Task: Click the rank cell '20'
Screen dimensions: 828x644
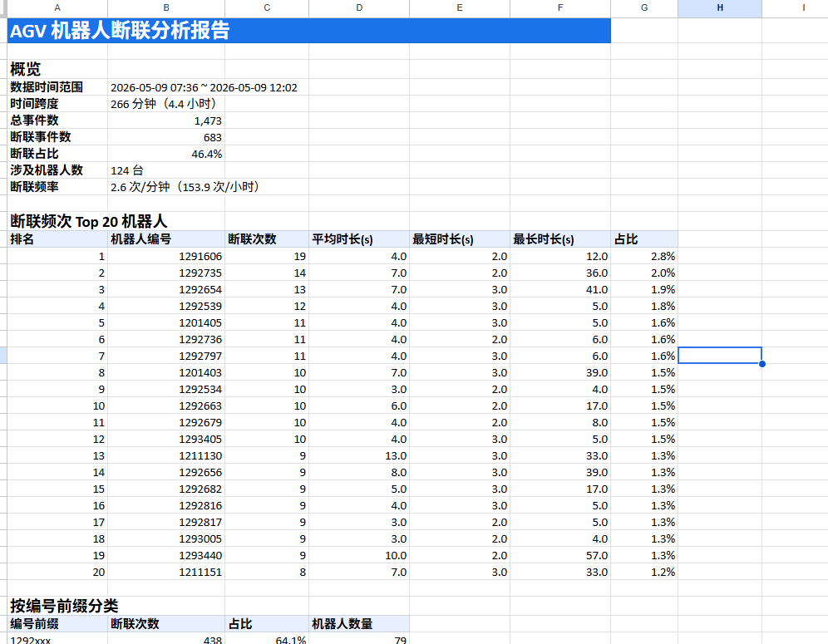Action: click(57, 573)
